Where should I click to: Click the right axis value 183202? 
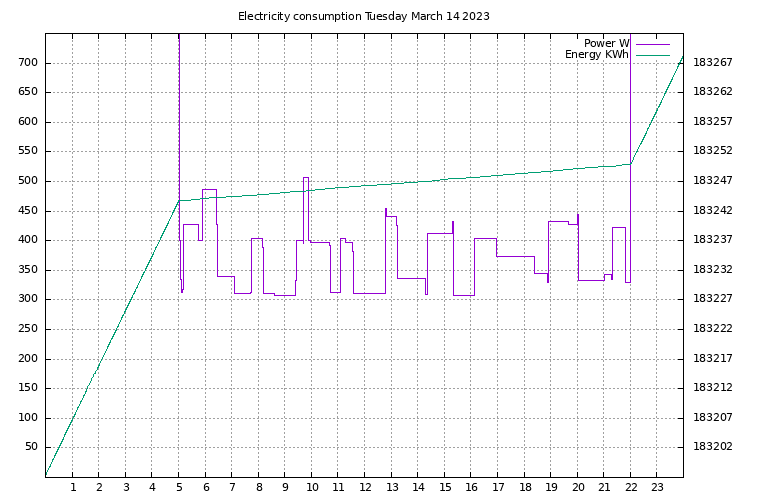713,447
